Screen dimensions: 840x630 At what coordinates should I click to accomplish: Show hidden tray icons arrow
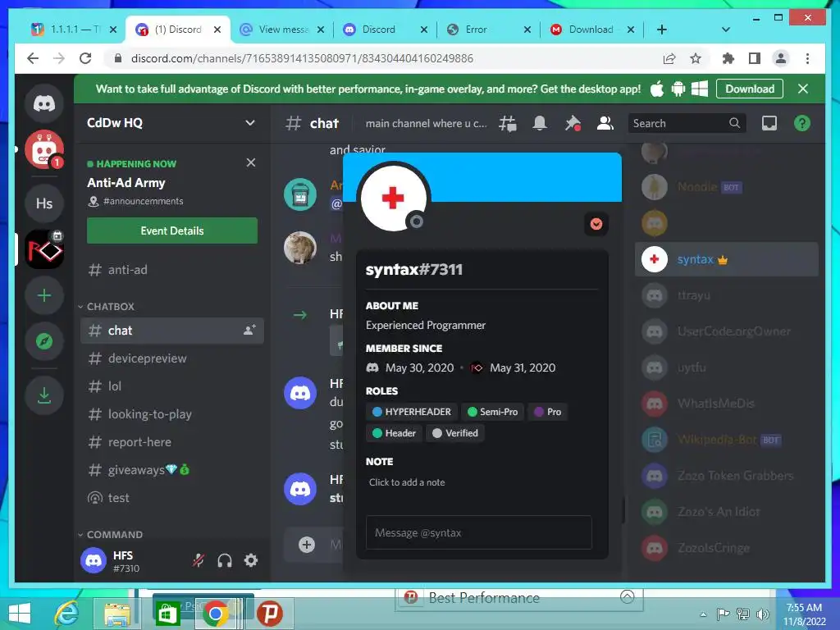[703, 614]
